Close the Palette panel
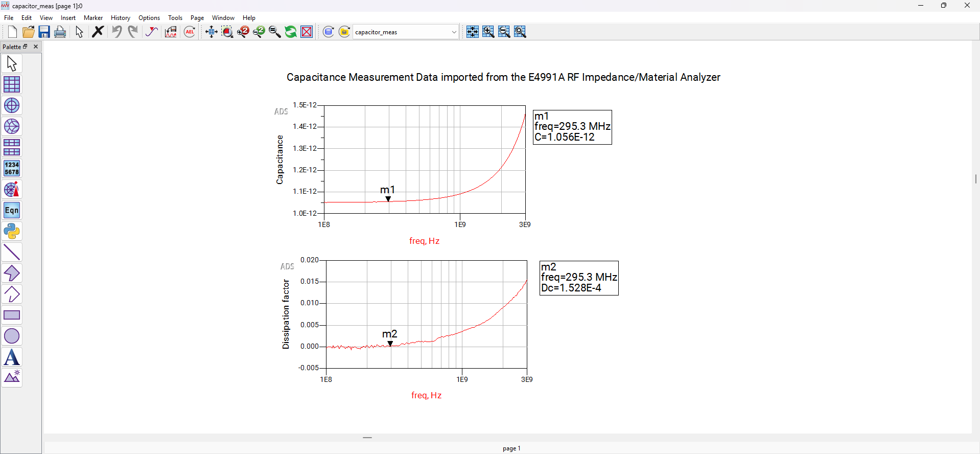Screen dimensions: 980x454 (36, 47)
